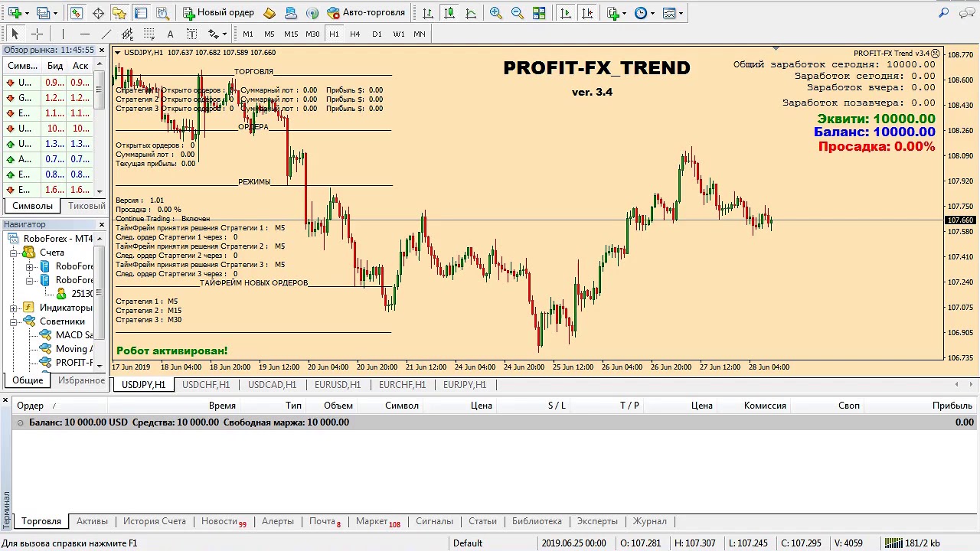Viewport: 980px width, 551px height.
Task: Open templates dropdown arrow
Action: pyautogui.click(x=681, y=13)
